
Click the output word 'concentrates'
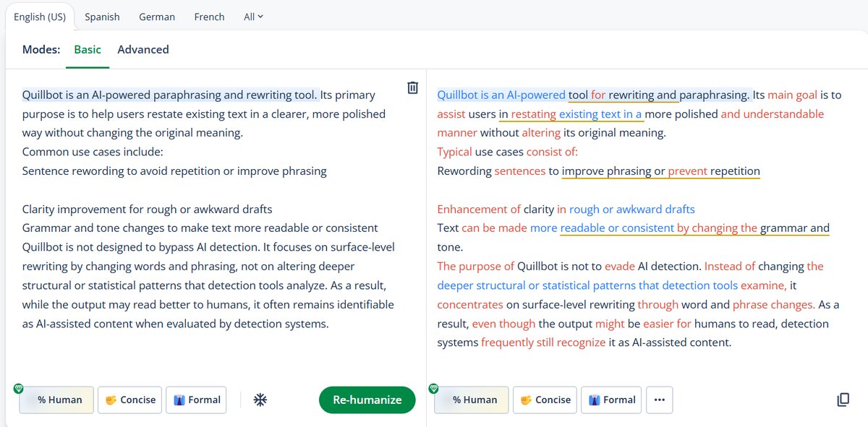470,305
